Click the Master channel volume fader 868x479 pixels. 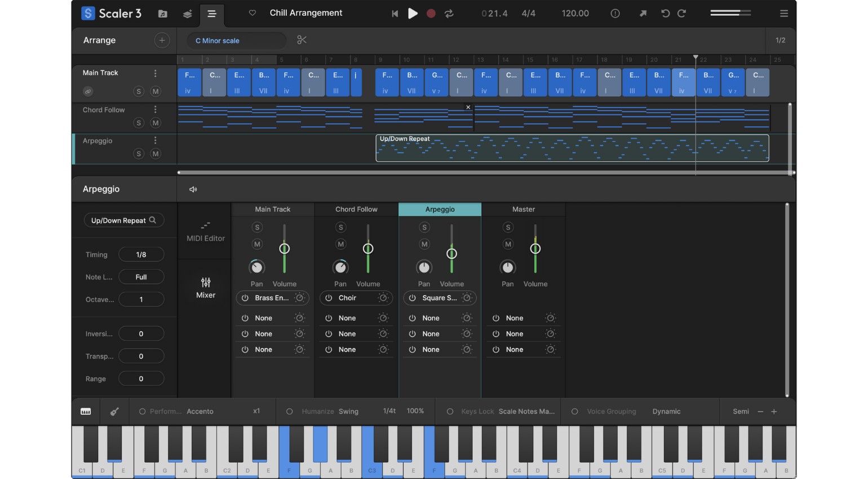[x=535, y=249]
